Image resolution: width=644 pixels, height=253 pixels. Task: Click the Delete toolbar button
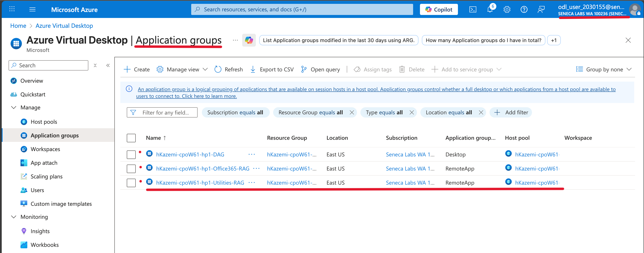(x=412, y=69)
